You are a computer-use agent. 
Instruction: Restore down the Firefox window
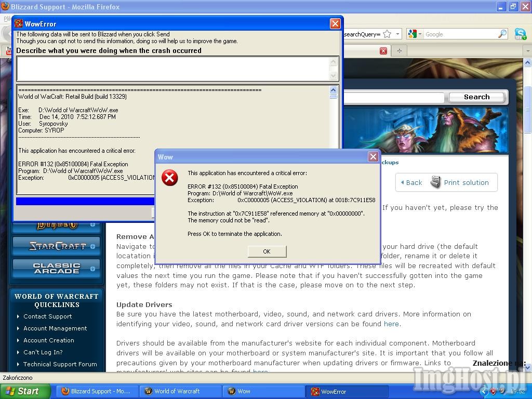pyautogui.click(x=513, y=6)
